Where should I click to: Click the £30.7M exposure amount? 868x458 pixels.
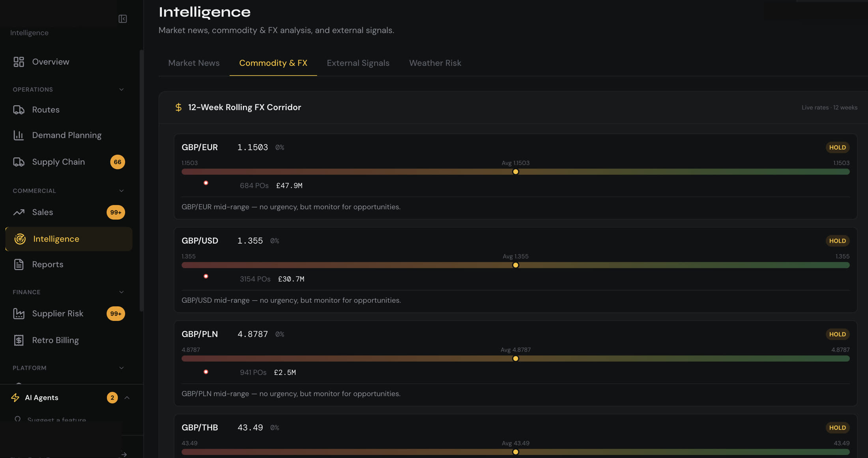click(291, 279)
